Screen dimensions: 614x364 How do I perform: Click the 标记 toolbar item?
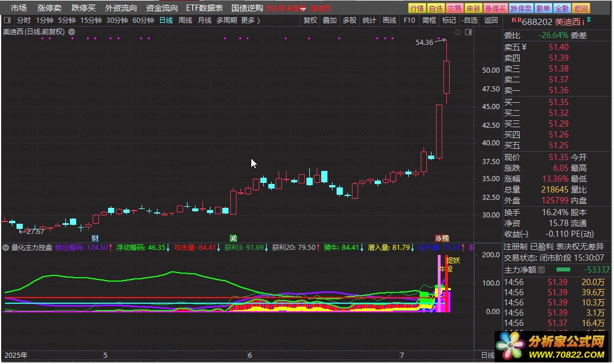click(449, 20)
